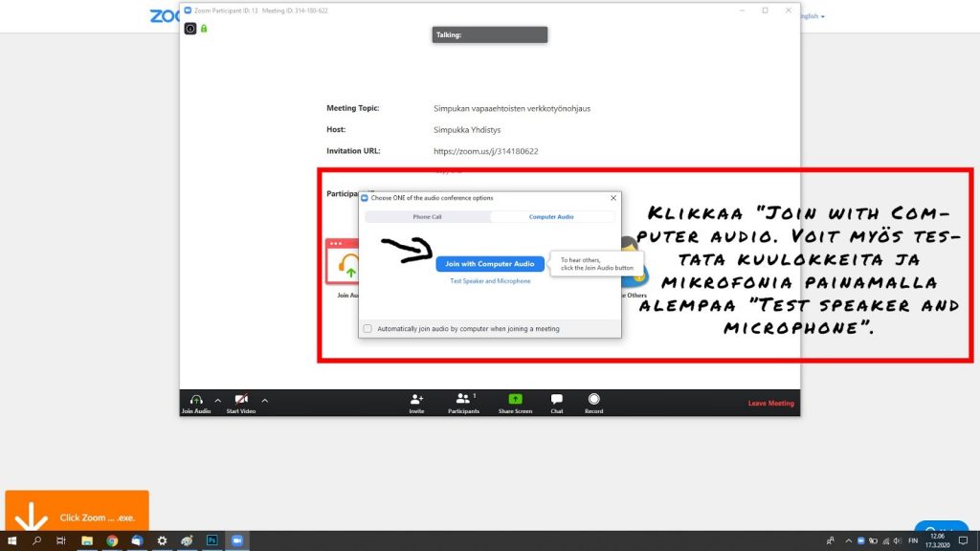The height and width of the screenshot is (551, 980).
Task: Open Photoshop from the taskbar
Action: 212,541
